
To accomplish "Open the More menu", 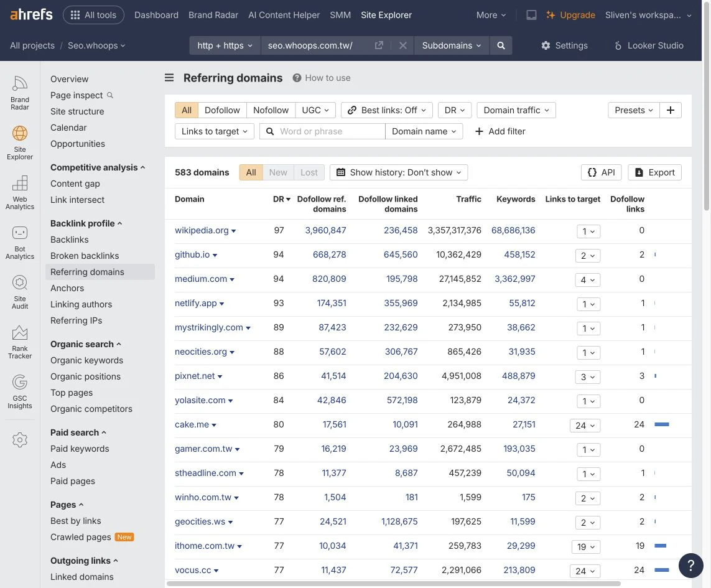I will [491, 15].
